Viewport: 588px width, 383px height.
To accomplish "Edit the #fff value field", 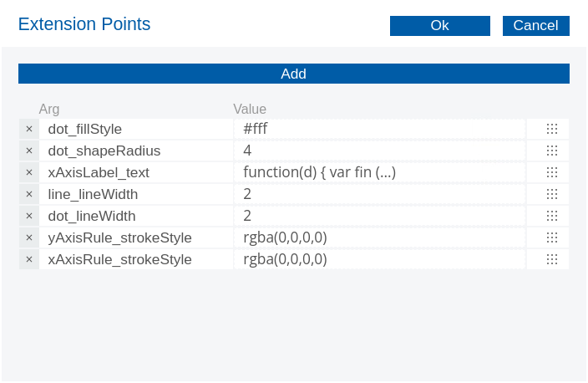I will (379, 129).
